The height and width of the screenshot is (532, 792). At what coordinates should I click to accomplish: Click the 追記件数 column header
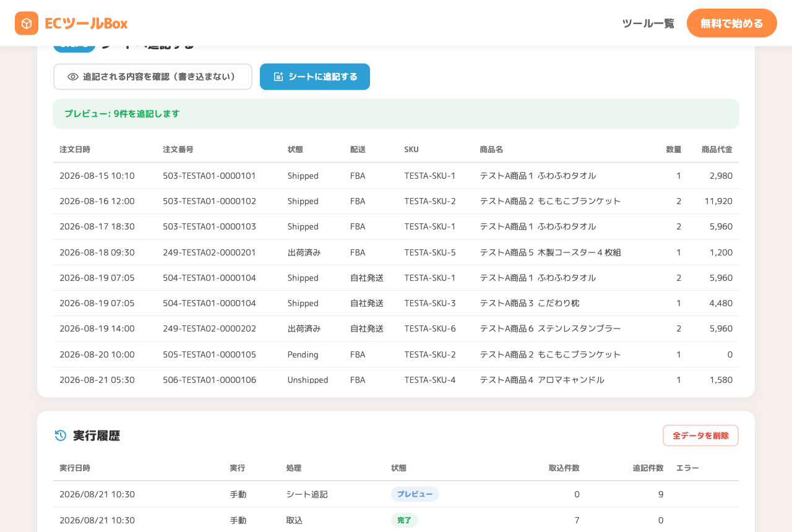[648, 468]
